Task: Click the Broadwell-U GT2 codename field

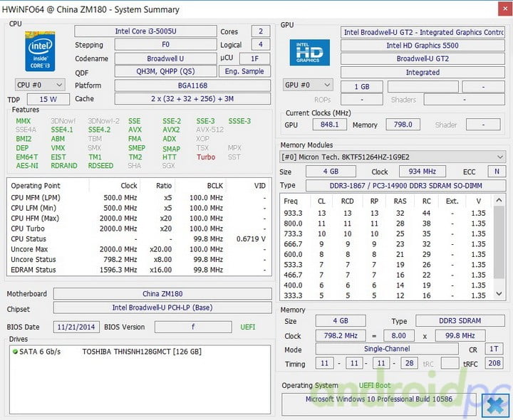Action: pyautogui.click(x=423, y=58)
